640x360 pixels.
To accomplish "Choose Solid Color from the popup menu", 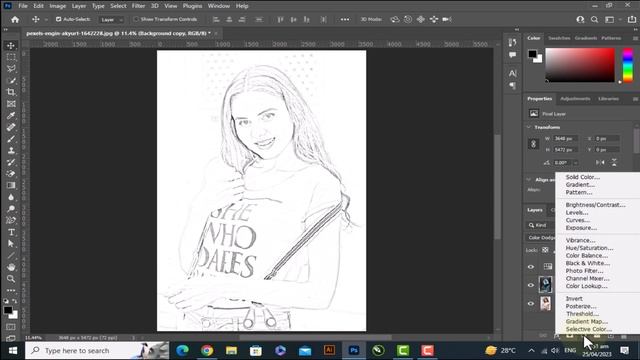I will pos(582,177).
